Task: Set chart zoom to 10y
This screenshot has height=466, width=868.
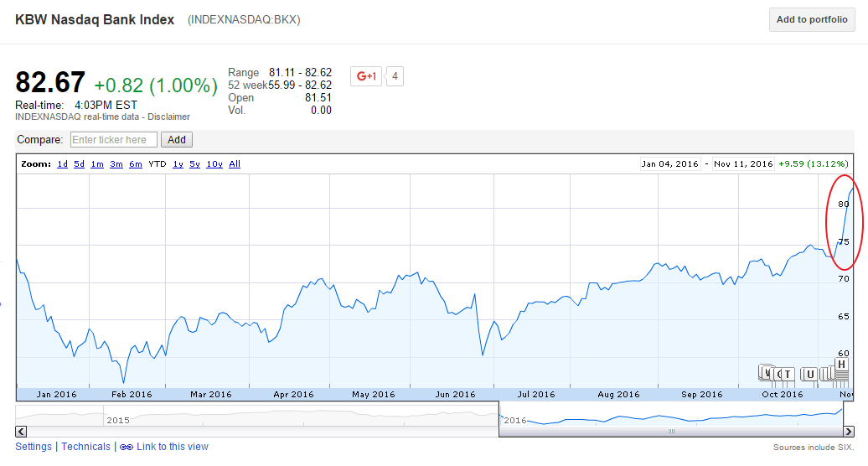Action: point(214,163)
